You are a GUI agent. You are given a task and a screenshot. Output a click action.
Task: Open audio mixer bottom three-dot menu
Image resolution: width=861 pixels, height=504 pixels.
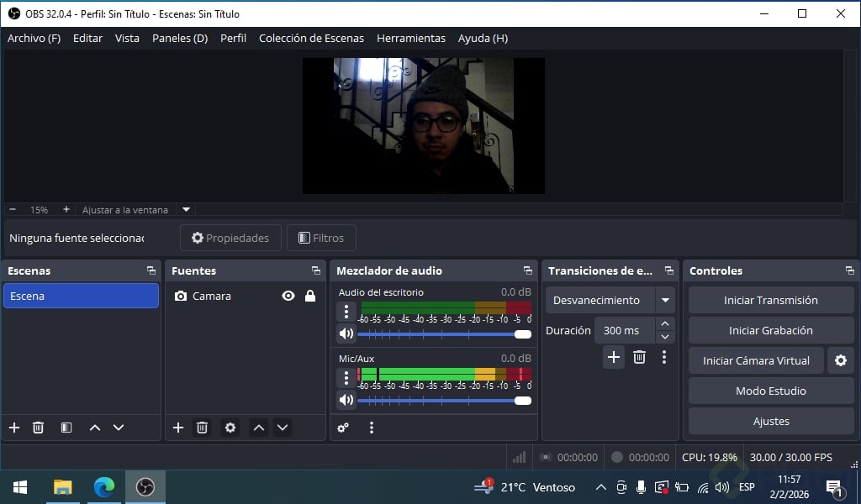tap(372, 428)
